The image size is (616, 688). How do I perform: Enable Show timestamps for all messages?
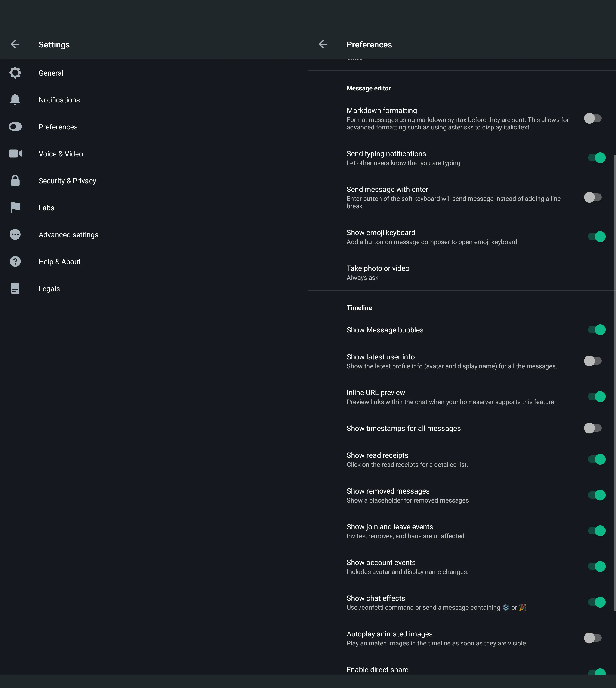593,428
